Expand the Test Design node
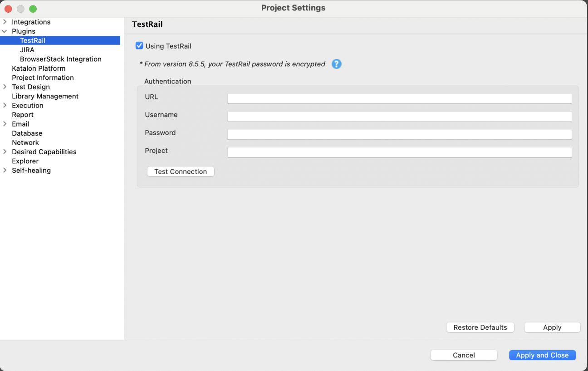 point(5,87)
